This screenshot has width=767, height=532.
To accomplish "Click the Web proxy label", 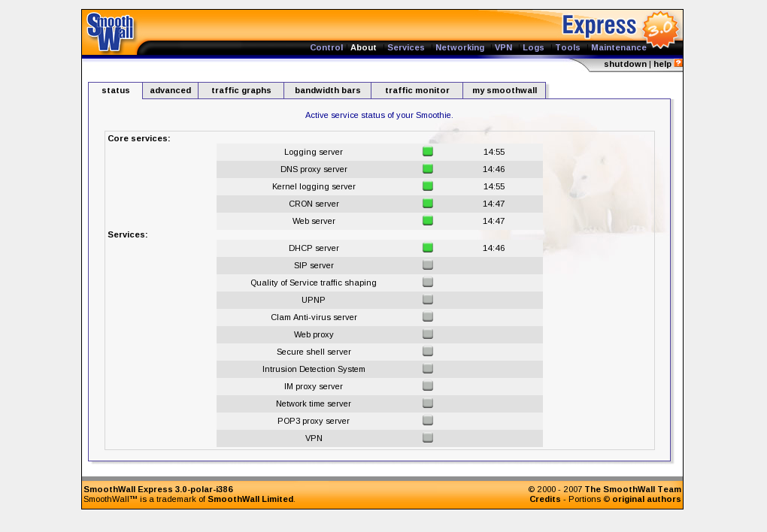I will pyautogui.click(x=314, y=334).
